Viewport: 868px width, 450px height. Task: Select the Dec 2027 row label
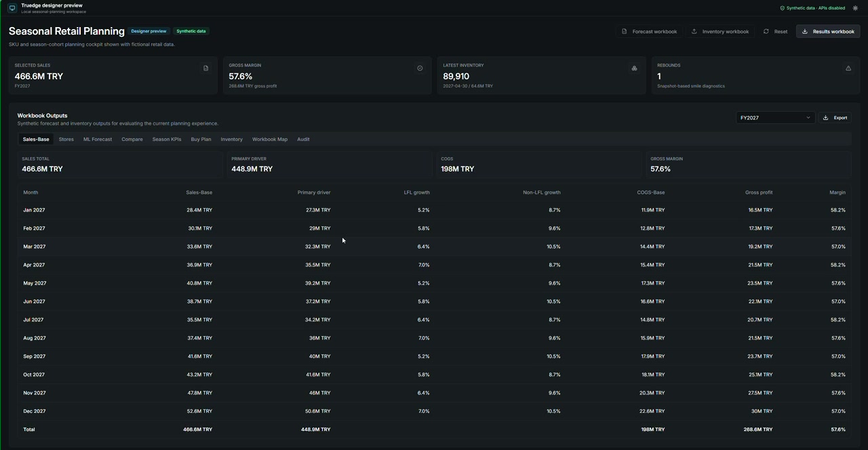pyautogui.click(x=35, y=411)
